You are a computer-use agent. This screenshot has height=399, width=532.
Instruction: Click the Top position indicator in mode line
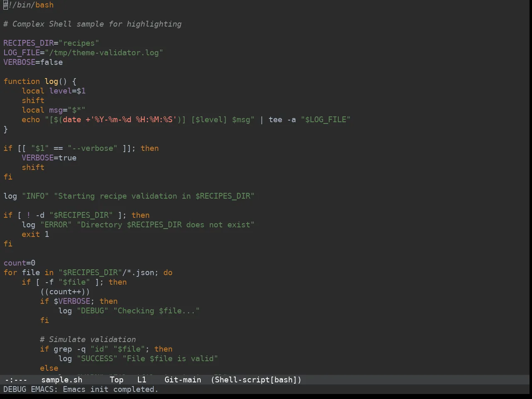click(x=117, y=380)
